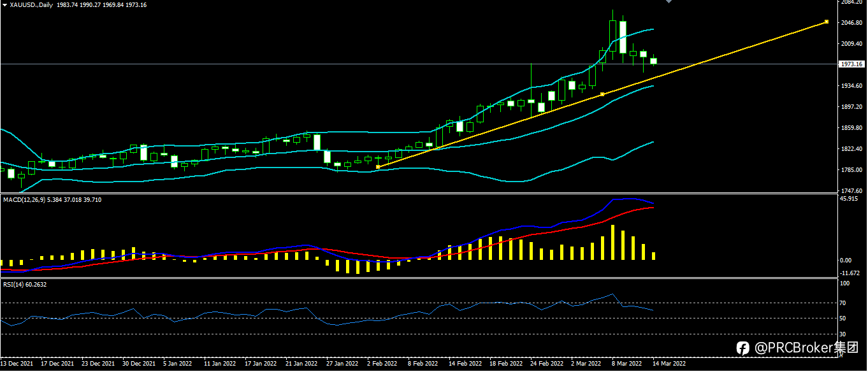
Task: Click the 17 Jan 2022 date label
Action: point(261,364)
